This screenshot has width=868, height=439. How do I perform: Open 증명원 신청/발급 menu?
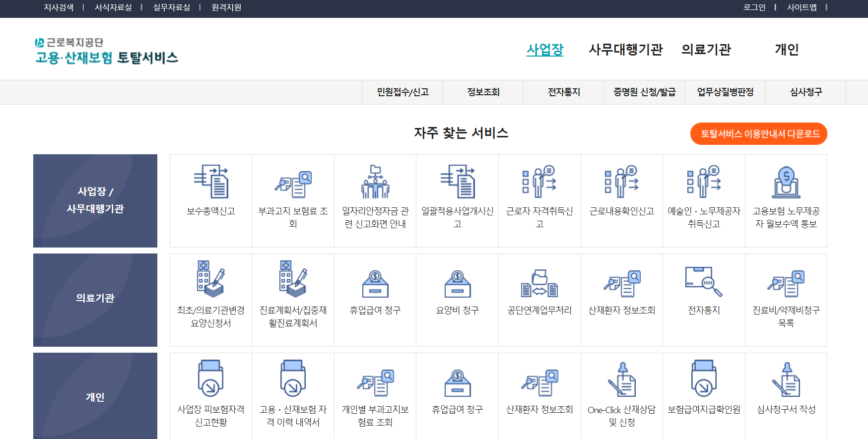pyautogui.click(x=645, y=92)
